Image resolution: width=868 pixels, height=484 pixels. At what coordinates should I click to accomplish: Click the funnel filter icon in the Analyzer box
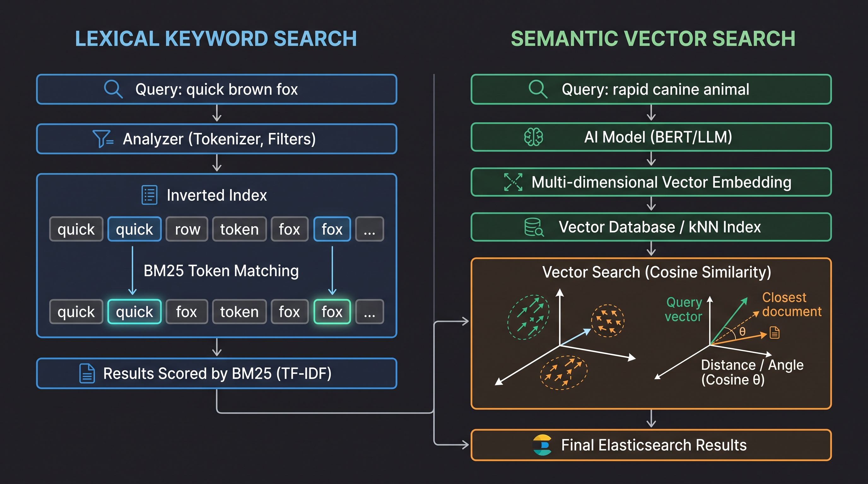point(103,139)
